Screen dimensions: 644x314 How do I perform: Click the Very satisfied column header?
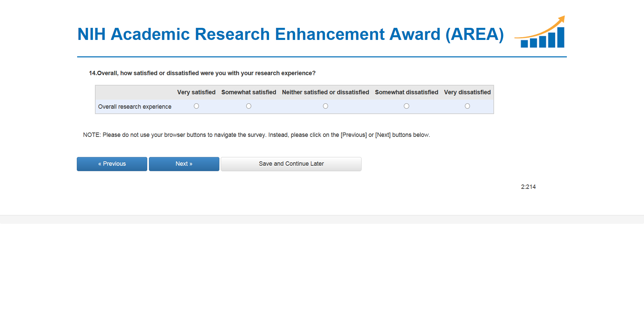click(x=196, y=92)
